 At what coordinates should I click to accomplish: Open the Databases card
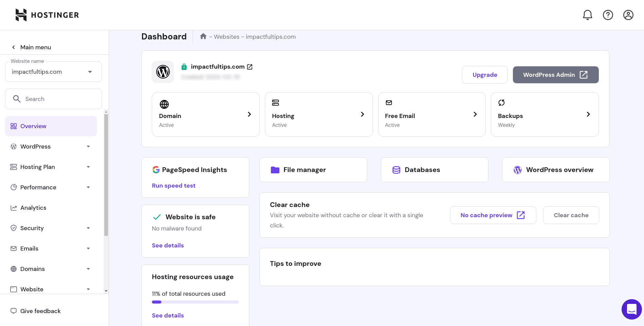coord(434,170)
